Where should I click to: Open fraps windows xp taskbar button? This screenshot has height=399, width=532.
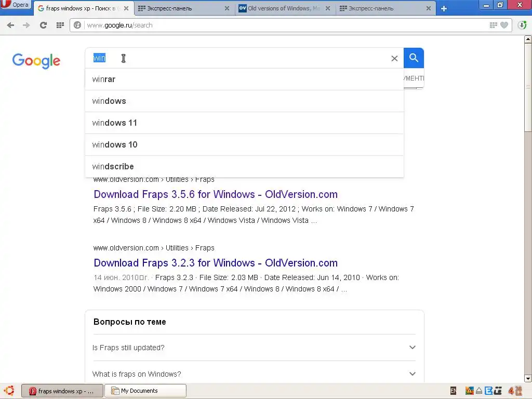click(62, 391)
